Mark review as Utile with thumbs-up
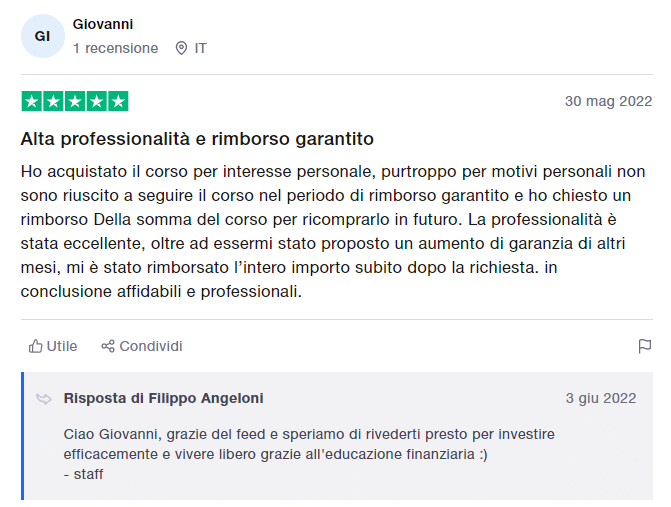 pos(53,346)
